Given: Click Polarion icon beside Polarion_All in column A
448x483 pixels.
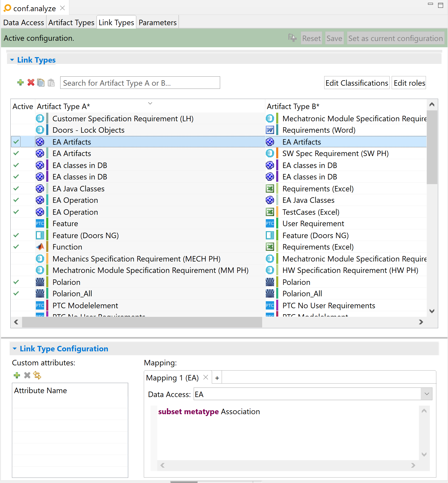Looking at the screenshot, I should click(x=40, y=293).
